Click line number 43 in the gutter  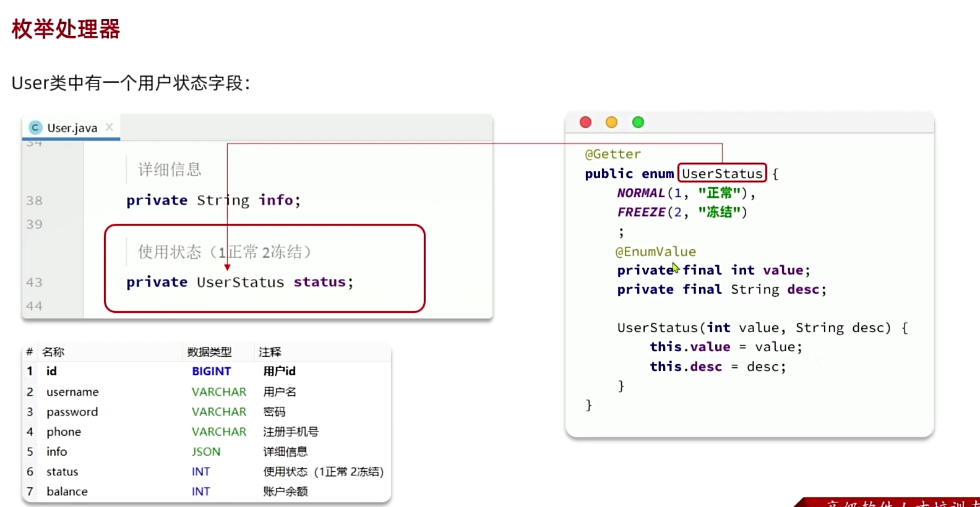(34, 283)
